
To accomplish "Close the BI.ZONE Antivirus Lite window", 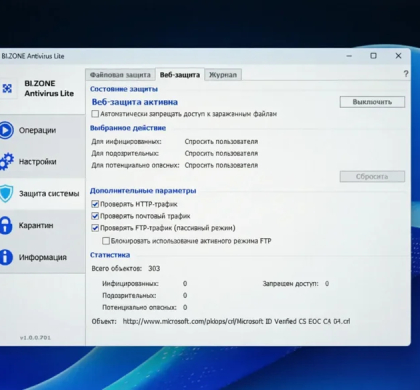I will (x=398, y=56).
